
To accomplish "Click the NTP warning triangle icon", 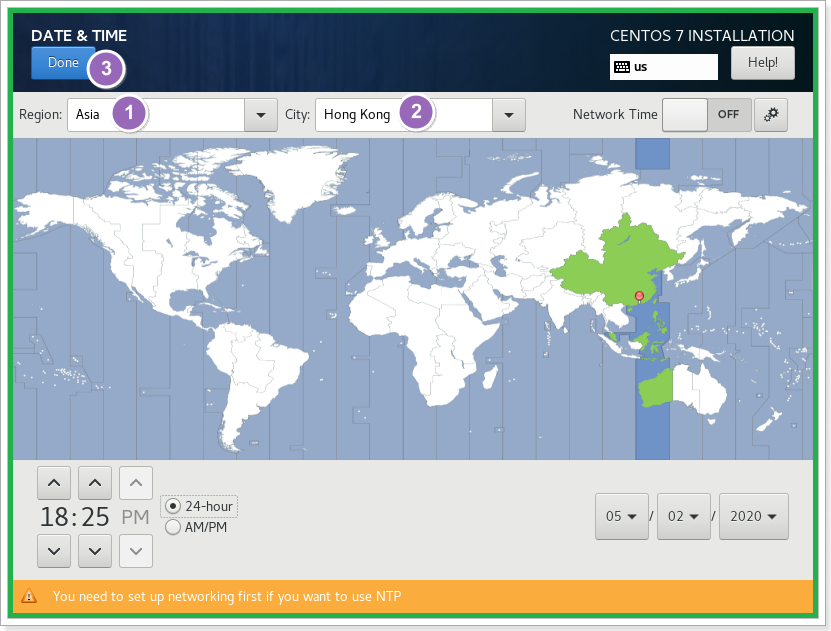I will pos(29,597).
